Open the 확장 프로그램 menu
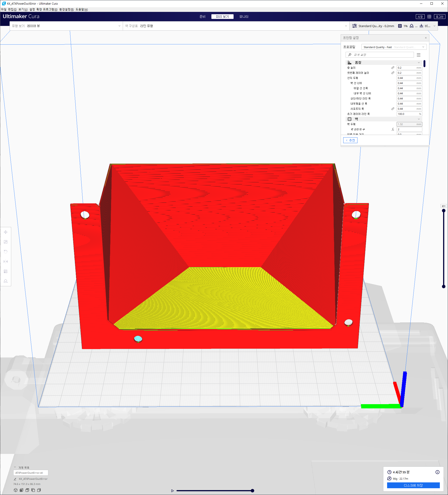 click(x=47, y=9)
